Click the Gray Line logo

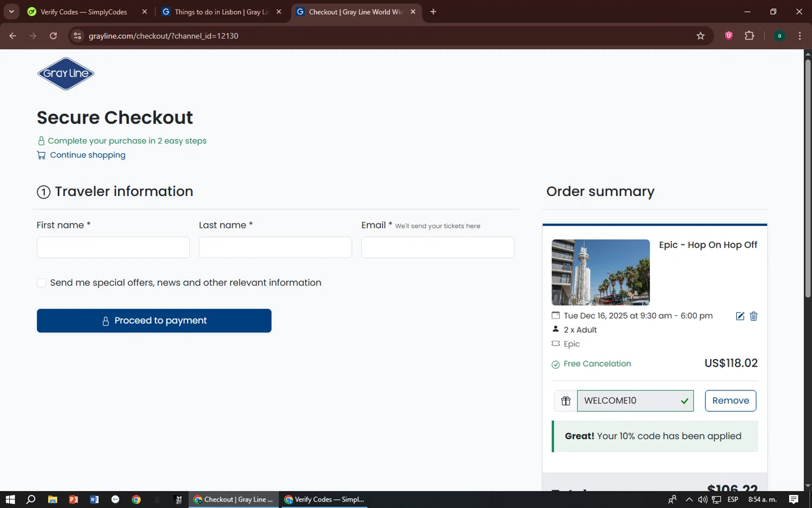66,74
